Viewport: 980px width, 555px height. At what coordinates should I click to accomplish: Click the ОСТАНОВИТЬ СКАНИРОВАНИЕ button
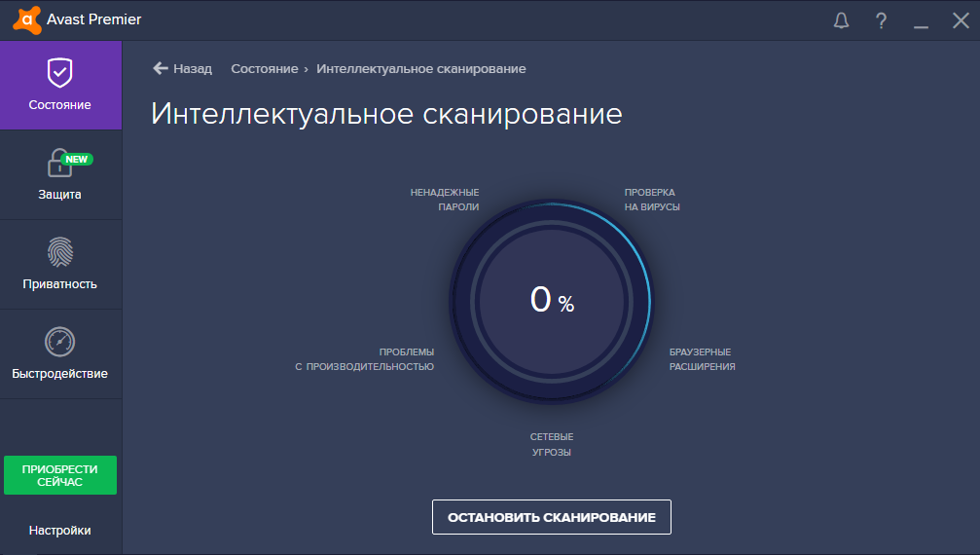click(x=552, y=517)
